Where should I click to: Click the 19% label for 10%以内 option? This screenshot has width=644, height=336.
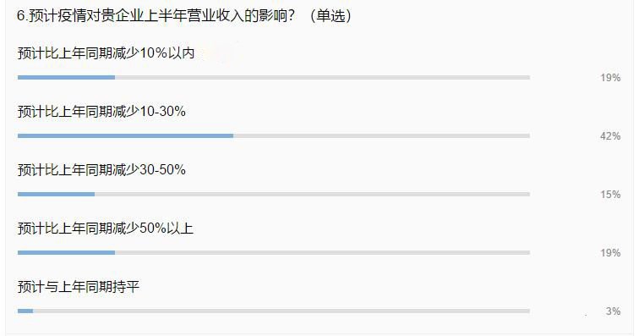coord(610,78)
